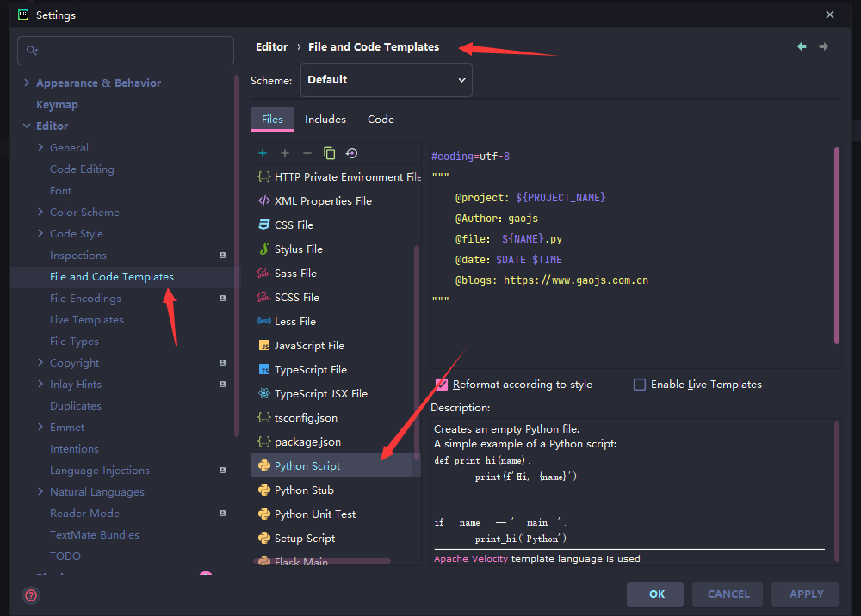Open TextMate Bundles settings
The height and width of the screenshot is (616, 861).
[95, 535]
